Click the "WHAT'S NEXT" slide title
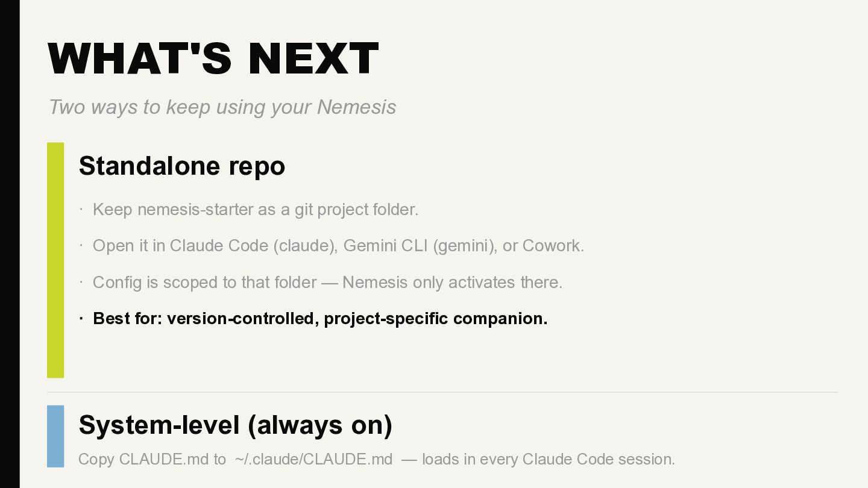The height and width of the screenshot is (488, 868). 213,58
